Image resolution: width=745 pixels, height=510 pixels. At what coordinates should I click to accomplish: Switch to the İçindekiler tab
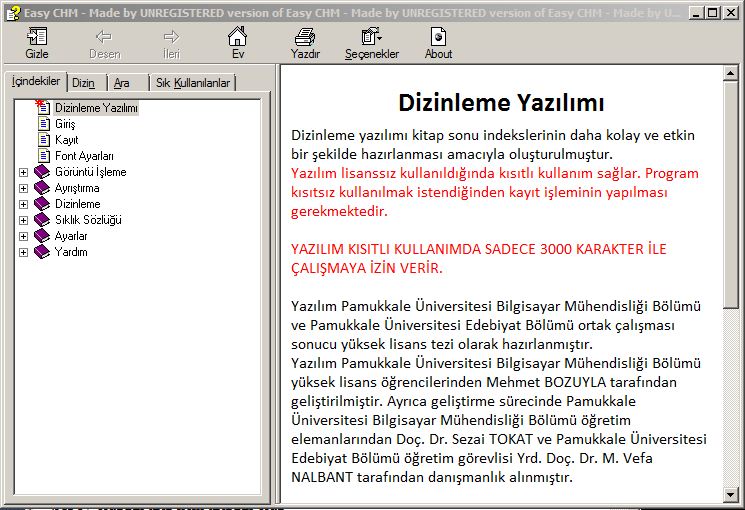coord(36,81)
